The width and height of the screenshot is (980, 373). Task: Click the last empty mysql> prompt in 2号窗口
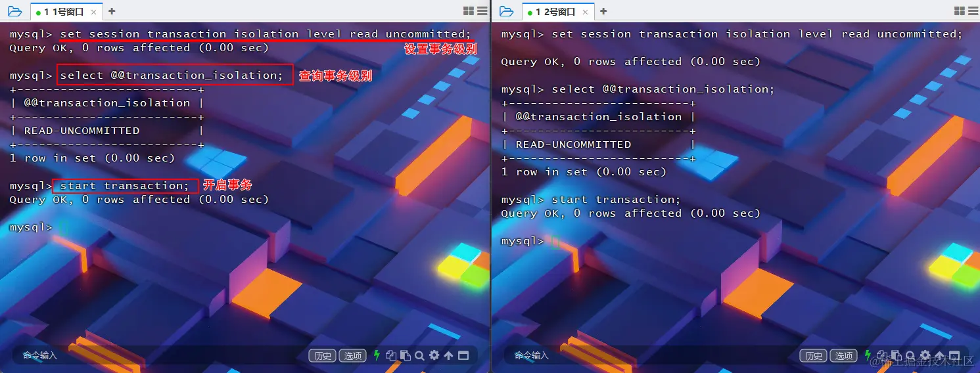(523, 241)
